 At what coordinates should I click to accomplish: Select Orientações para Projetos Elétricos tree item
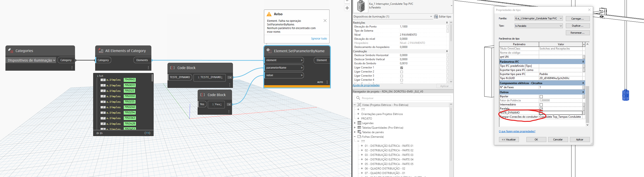point(382,114)
